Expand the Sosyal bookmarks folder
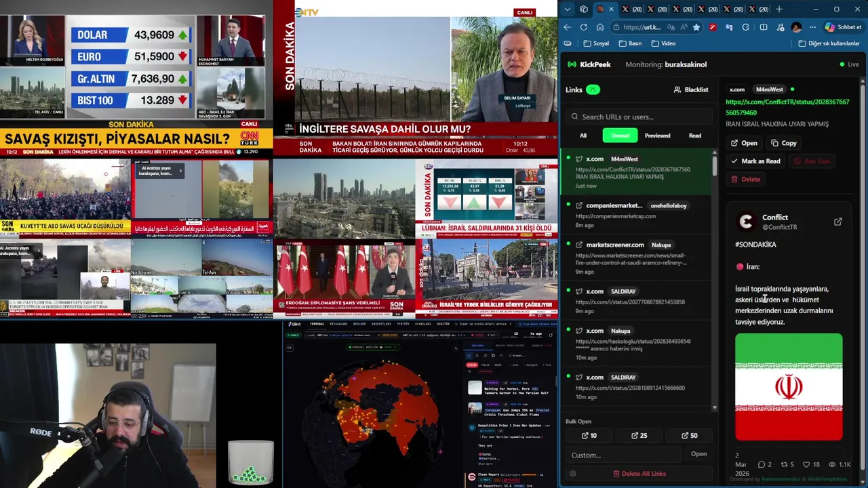This screenshot has height=488, width=868. click(x=596, y=43)
